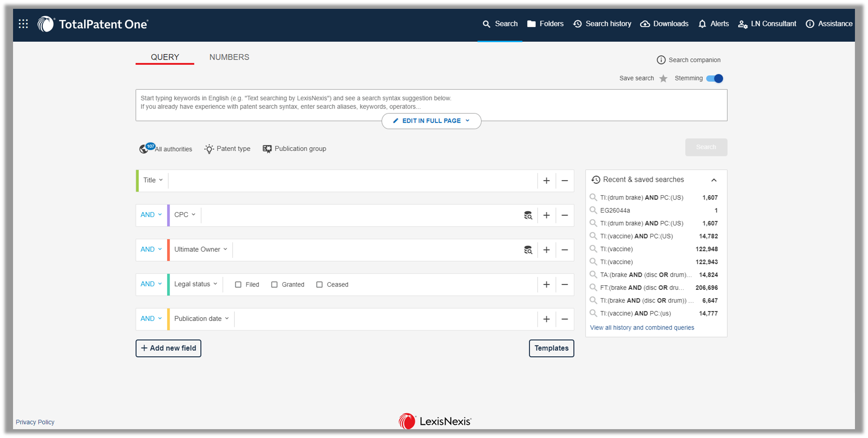Open the Ultimate Owner lookup icon
The width and height of the screenshot is (868, 438).
pyautogui.click(x=528, y=250)
